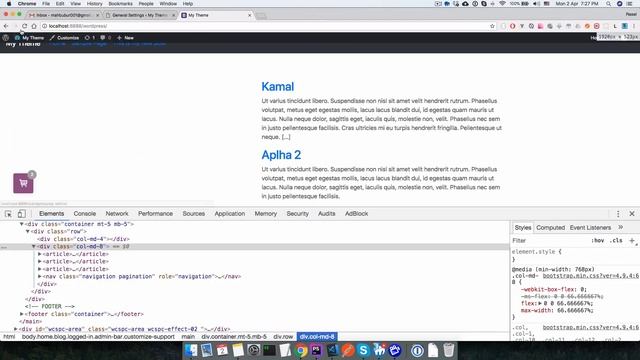640x360 pixels.
Task: Select div.container.mt-5.mb-5 in breadcrumb
Action: (234, 337)
